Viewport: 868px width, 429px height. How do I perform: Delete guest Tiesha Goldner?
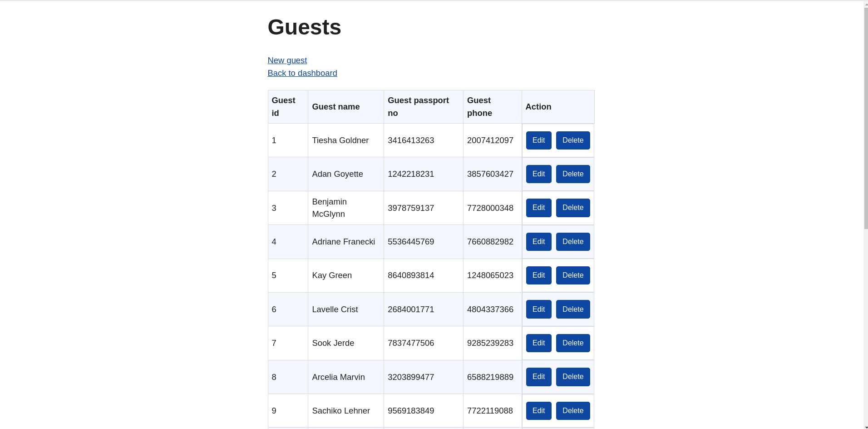(x=572, y=140)
